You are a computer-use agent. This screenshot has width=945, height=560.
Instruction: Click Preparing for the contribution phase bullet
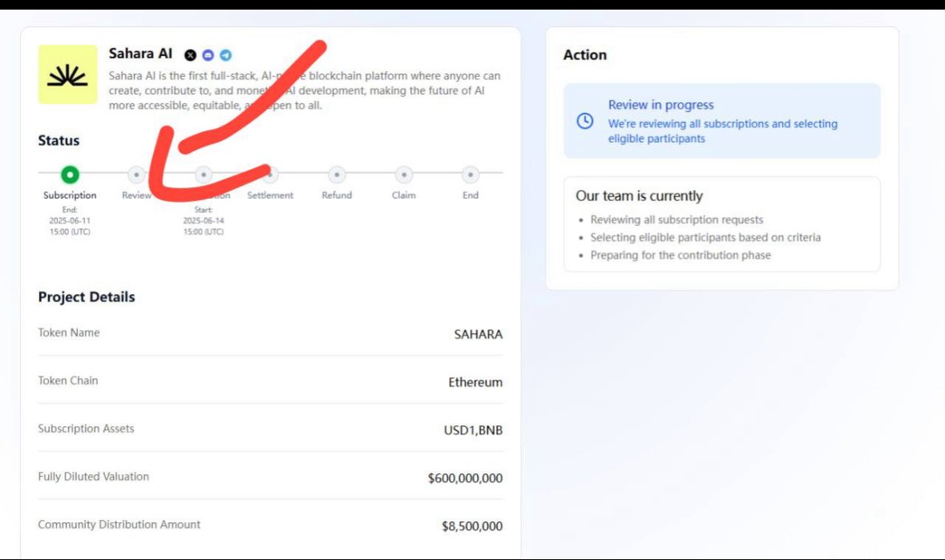[680, 255]
